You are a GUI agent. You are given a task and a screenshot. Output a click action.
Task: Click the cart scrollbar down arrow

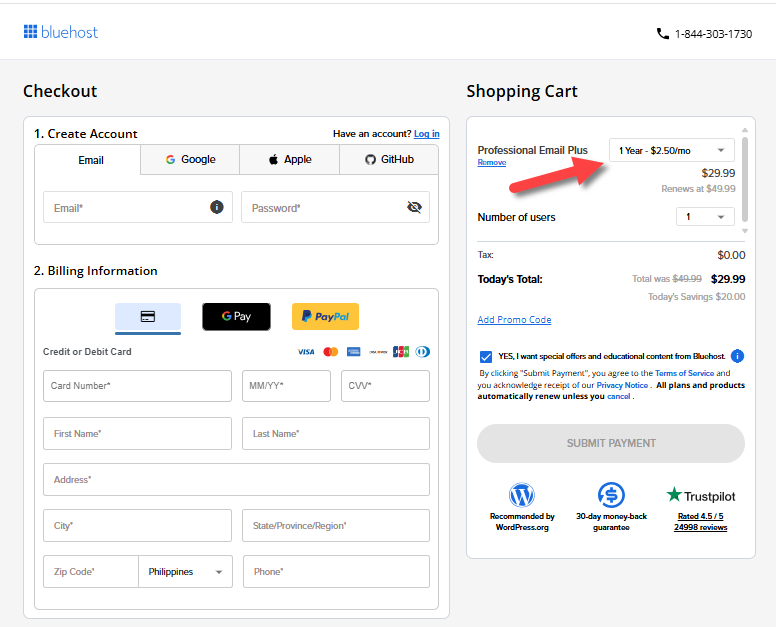(745, 231)
